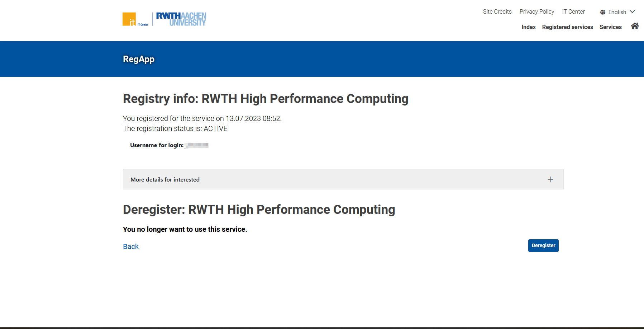Click the blurred username for login value
This screenshot has height=329, width=644.
(197, 145)
